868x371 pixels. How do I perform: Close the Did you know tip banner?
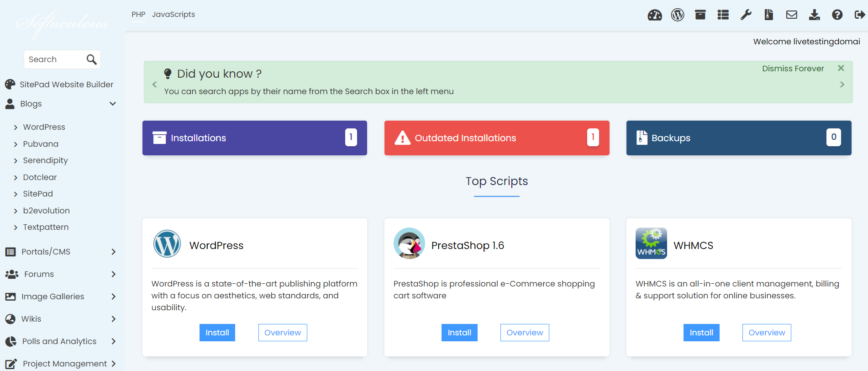click(841, 68)
